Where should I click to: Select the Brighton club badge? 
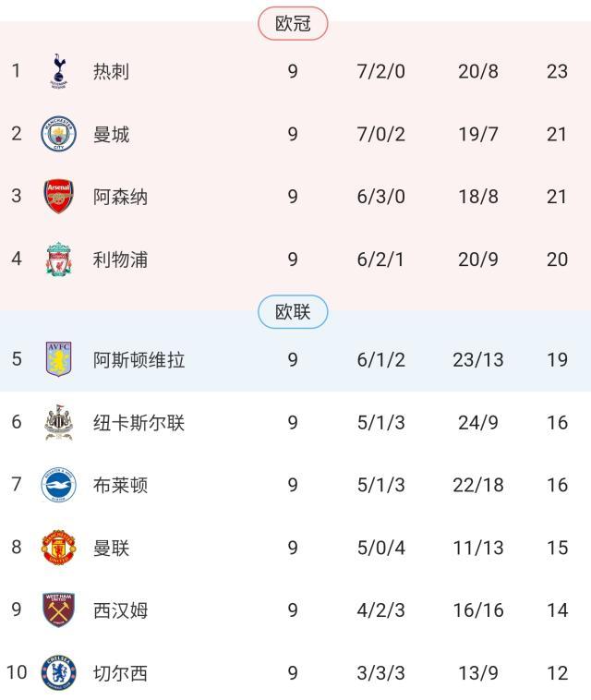[x=59, y=485]
